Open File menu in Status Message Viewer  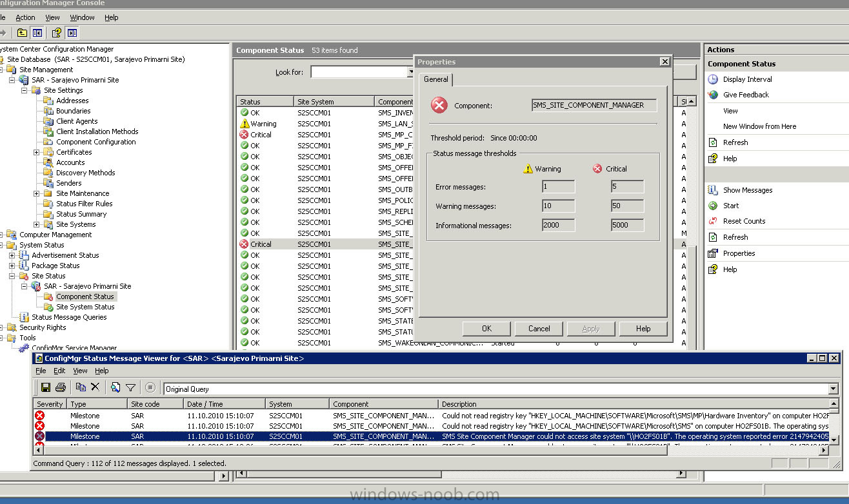pos(41,371)
